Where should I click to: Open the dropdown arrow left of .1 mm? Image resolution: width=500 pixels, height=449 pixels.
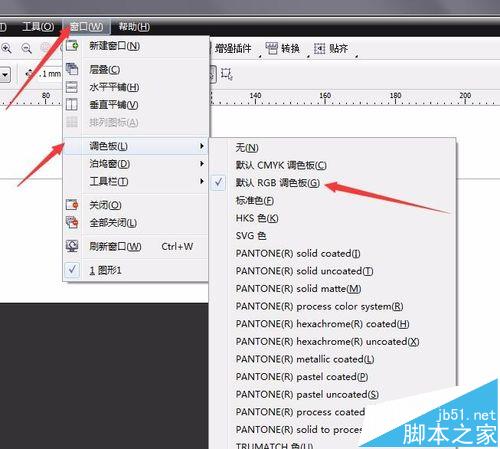(5, 74)
